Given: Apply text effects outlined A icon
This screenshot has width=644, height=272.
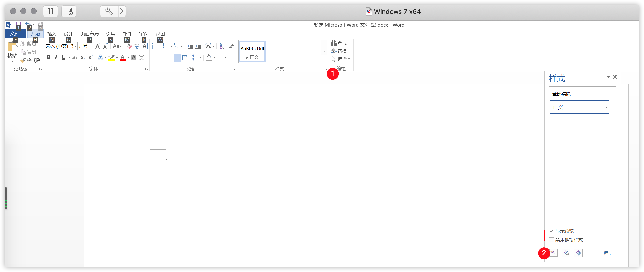Looking at the screenshot, I should 101,58.
